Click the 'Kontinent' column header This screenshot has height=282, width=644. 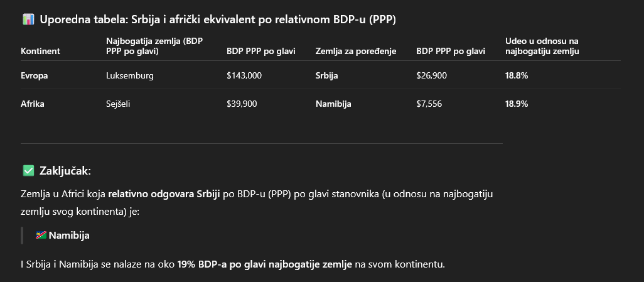pyautogui.click(x=41, y=51)
